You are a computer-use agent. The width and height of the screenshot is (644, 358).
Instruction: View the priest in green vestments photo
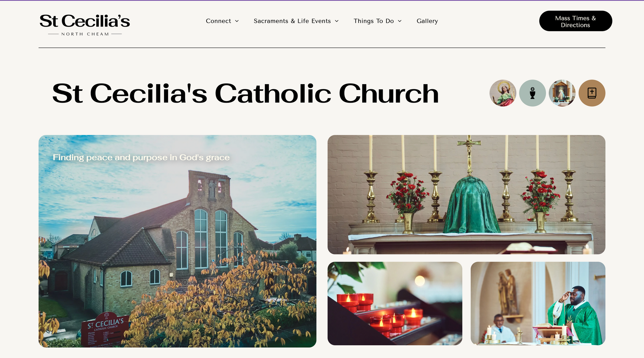click(538, 304)
